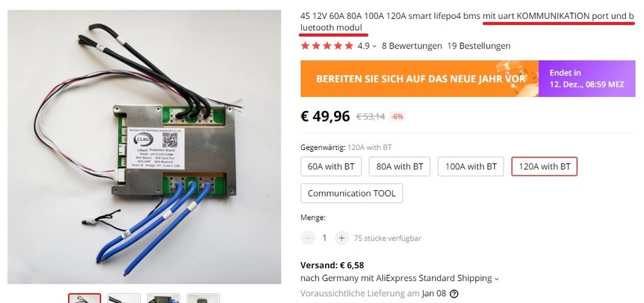Increase quantity with the plus button
The height and width of the screenshot is (303, 644).
point(341,237)
